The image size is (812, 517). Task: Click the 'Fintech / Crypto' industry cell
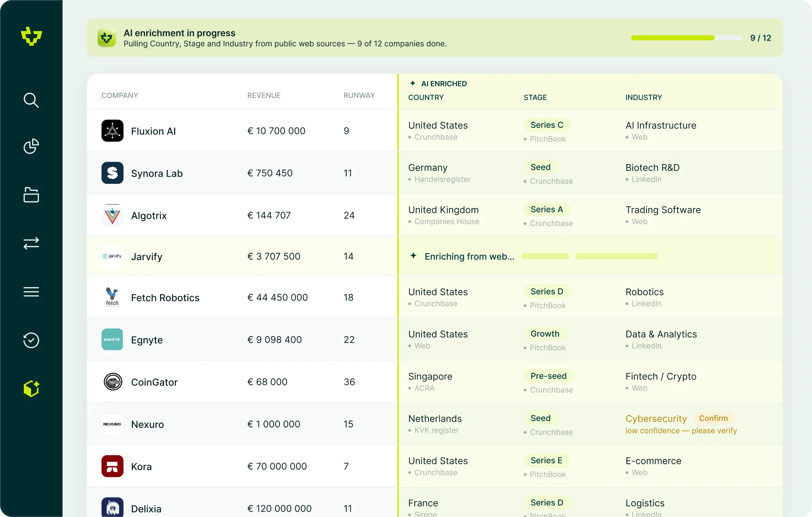click(661, 376)
